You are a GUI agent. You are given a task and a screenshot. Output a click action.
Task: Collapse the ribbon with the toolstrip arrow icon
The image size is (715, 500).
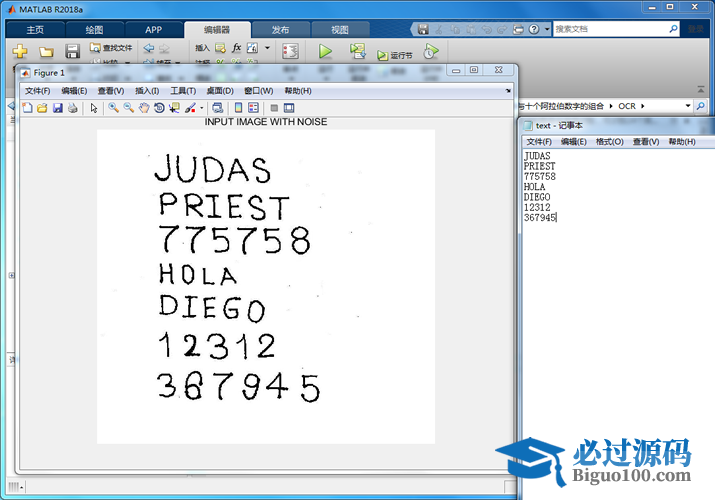(x=701, y=90)
